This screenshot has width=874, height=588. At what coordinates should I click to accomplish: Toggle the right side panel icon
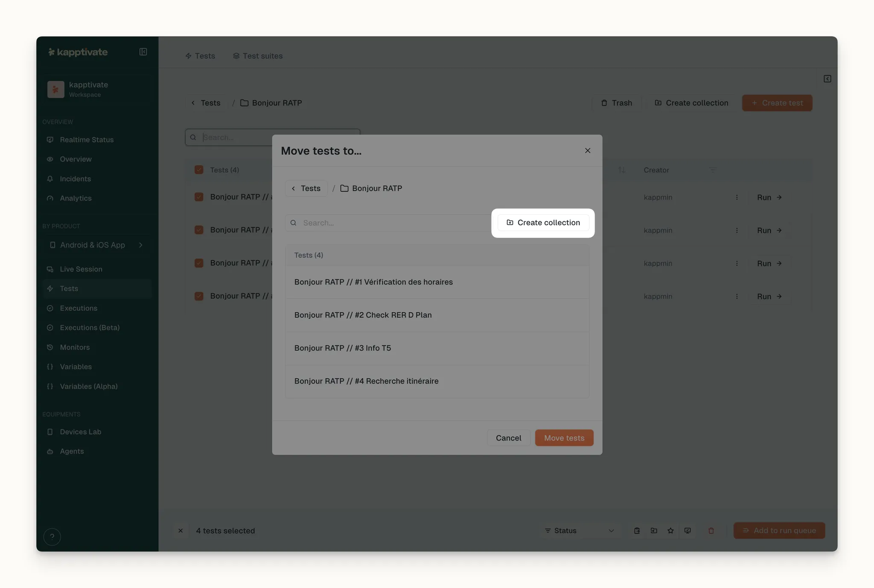[x=827, y=79]
